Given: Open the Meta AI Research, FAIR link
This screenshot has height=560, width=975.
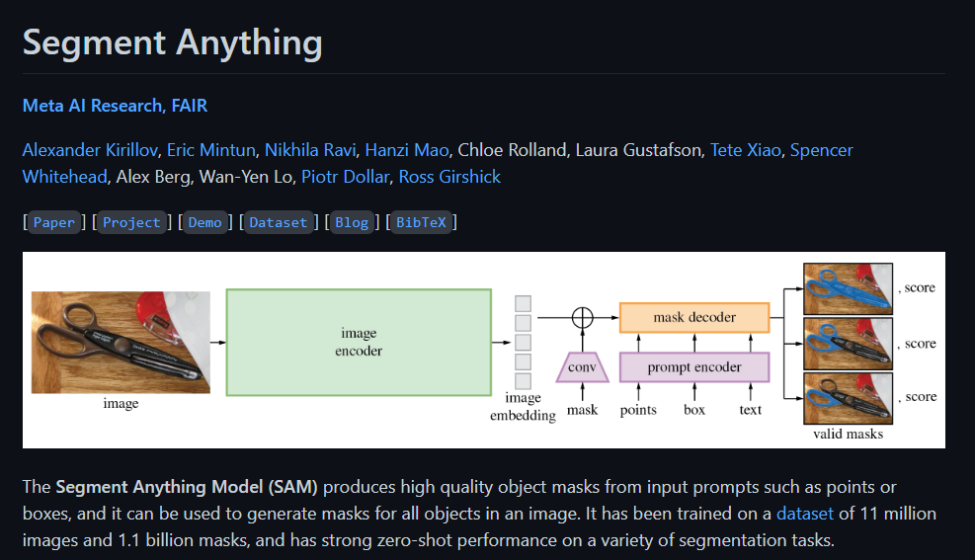Looking at the screenshot, I should pyautogui.click(x=115, y=106).
